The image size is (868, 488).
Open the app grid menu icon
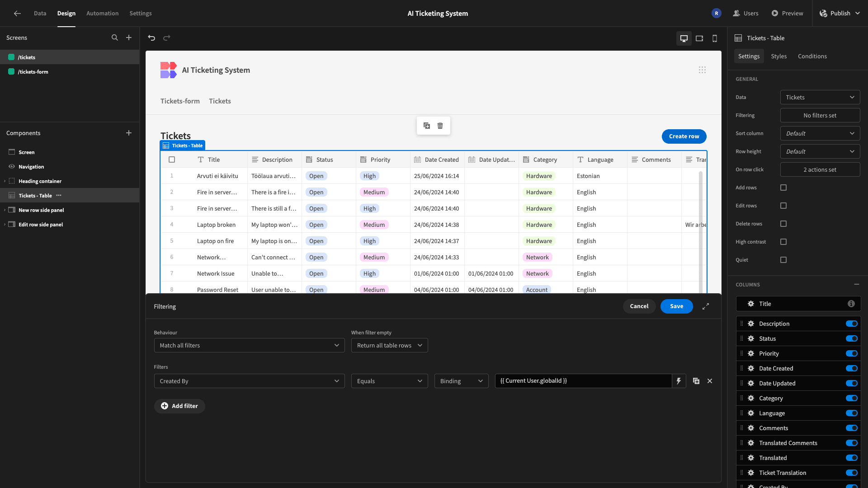pos(702,70)
